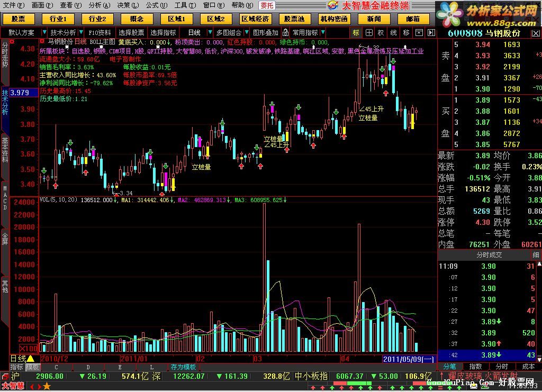The height and width of the screenshot is (392, 542).
Task: Toggle the 标 marker icon
Action: pyautogui.click(x=356, y=33)
